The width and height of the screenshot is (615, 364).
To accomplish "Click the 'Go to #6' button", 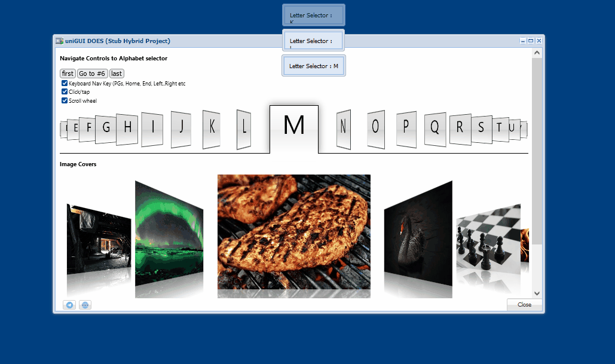I will [x=92, y=74].
